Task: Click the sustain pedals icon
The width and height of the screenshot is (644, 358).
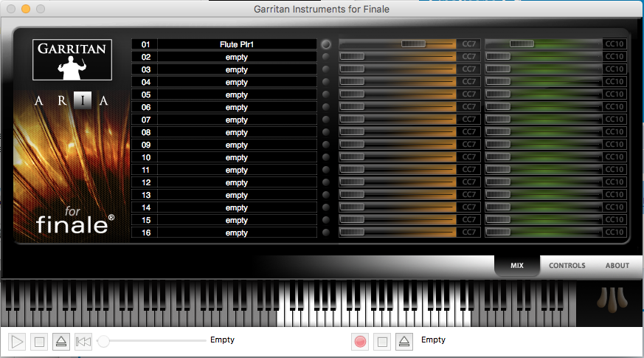Action: (609, 300)
